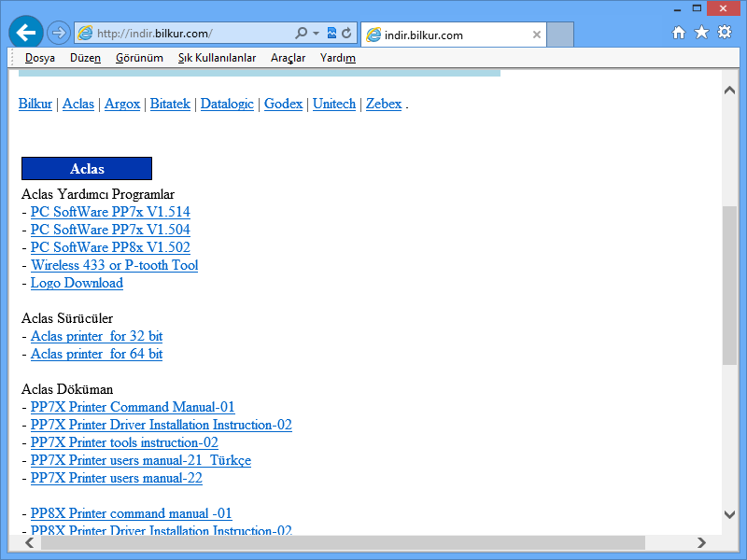Open the Araçlar menu

pyautogui.click(x=288, y=58)
